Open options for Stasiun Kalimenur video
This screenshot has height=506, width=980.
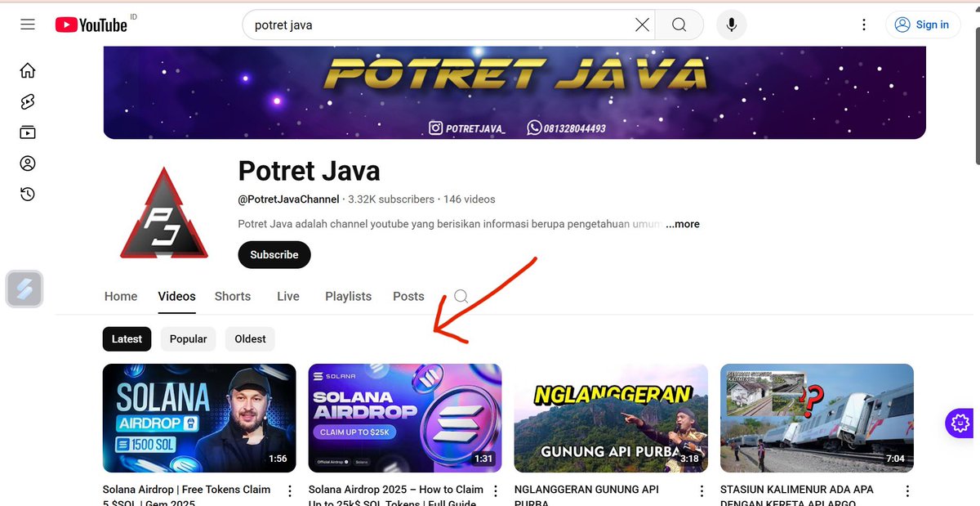click(906, 491)
